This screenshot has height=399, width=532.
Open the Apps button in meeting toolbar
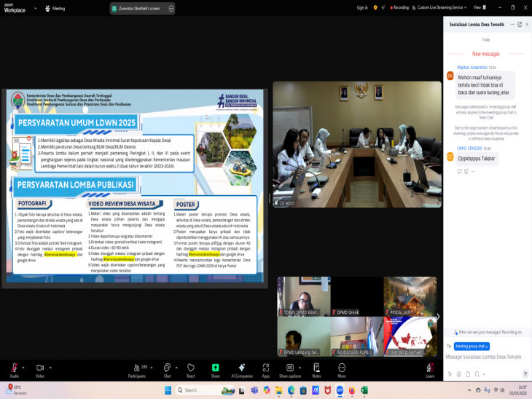(266, 370)
